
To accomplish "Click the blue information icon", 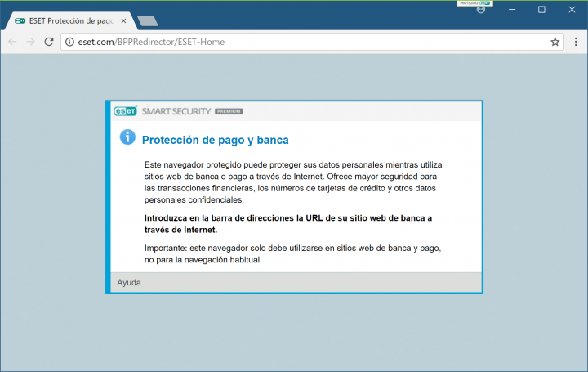I will [127, 137].
